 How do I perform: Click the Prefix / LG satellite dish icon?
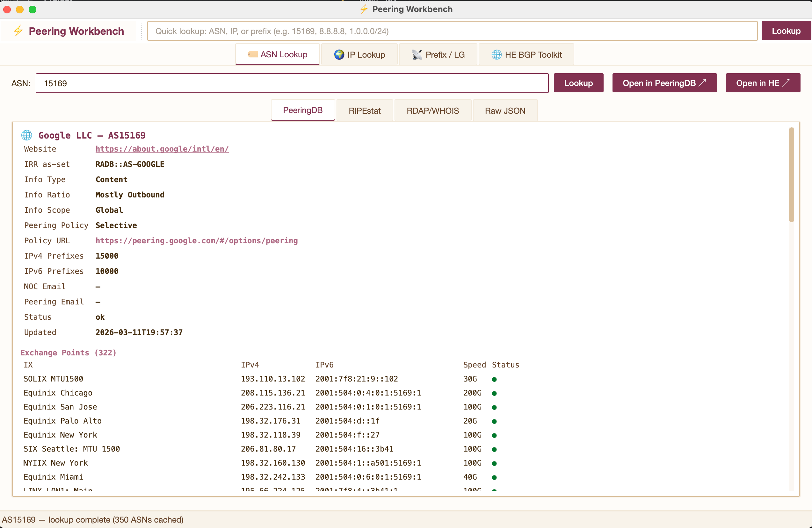[417, 54]
